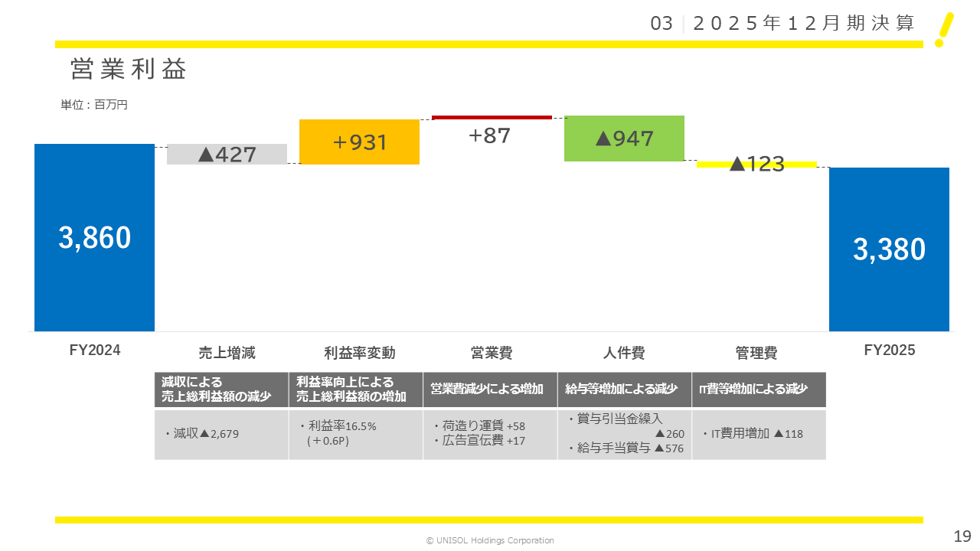Click the 営業費 axis label
Image resolution: width=980 pixels, height=551 pixels.
pyautogui.click(x=492, y=353)
